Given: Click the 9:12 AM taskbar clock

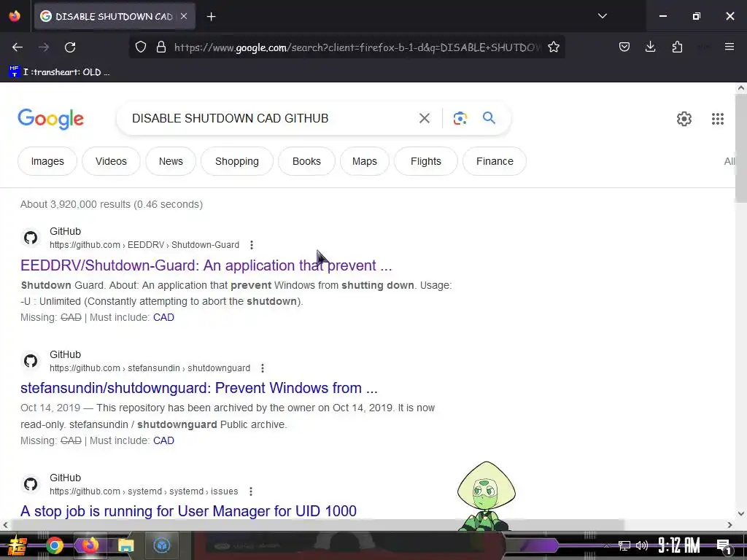Looking at the screenshot, I should coord(679,545).
